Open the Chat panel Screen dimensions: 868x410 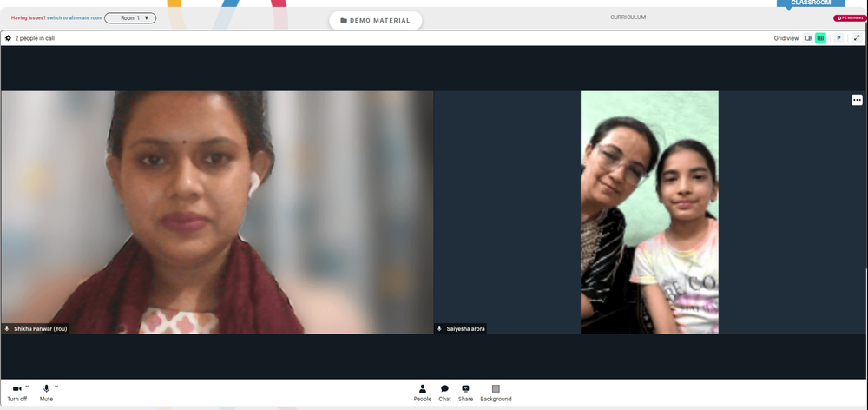444,393
